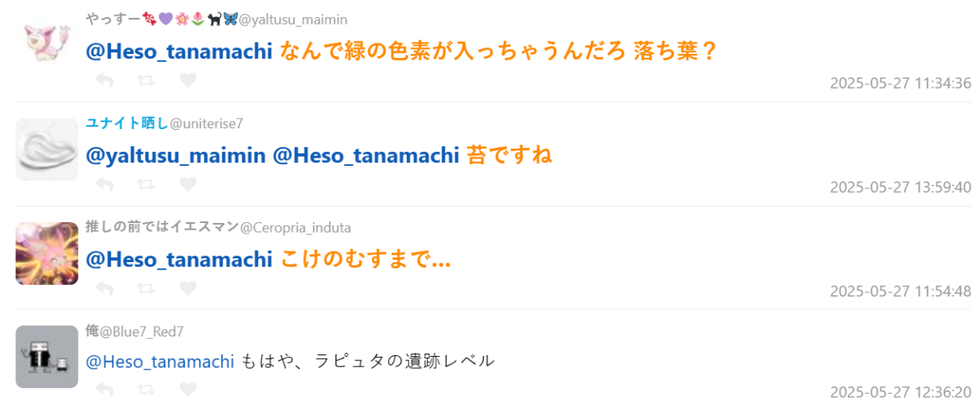Like uniterise7's moss reply
This screenshot has height=410, width=980.
(x=188, y=184)
